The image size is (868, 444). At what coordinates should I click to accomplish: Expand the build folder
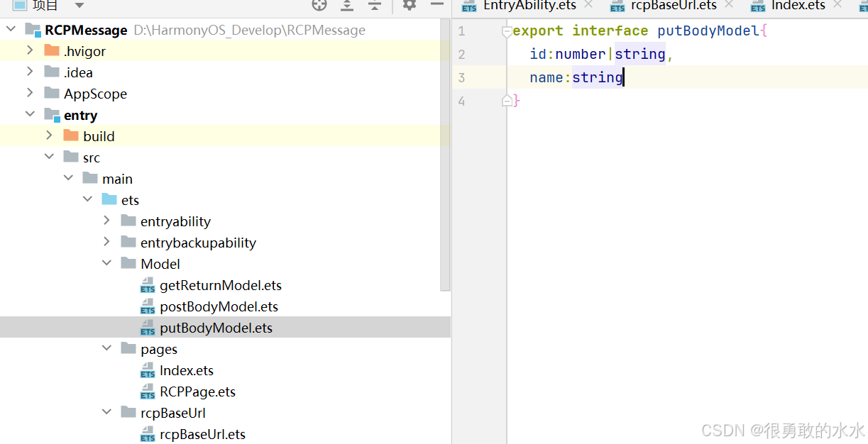(49, 135)
